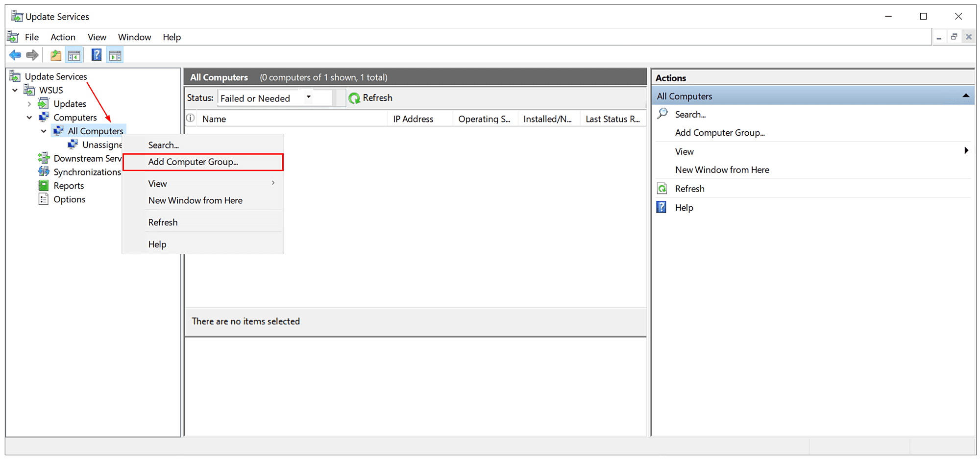Click the Synchronizations icon
This screenshot has height=460, width=980.
[44, 171]
